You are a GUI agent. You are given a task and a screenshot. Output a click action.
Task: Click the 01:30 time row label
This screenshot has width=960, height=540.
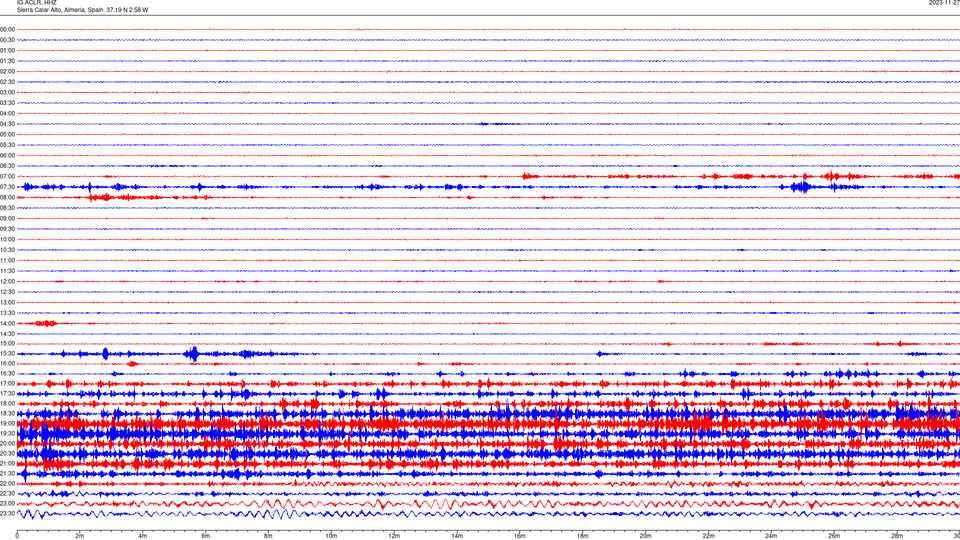(x=7, y=61)
